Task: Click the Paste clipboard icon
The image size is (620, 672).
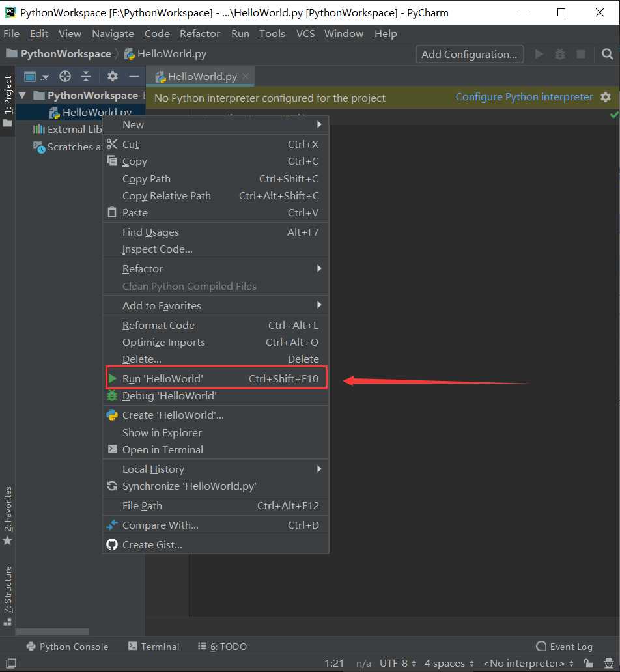Action: tap(112, 212)
